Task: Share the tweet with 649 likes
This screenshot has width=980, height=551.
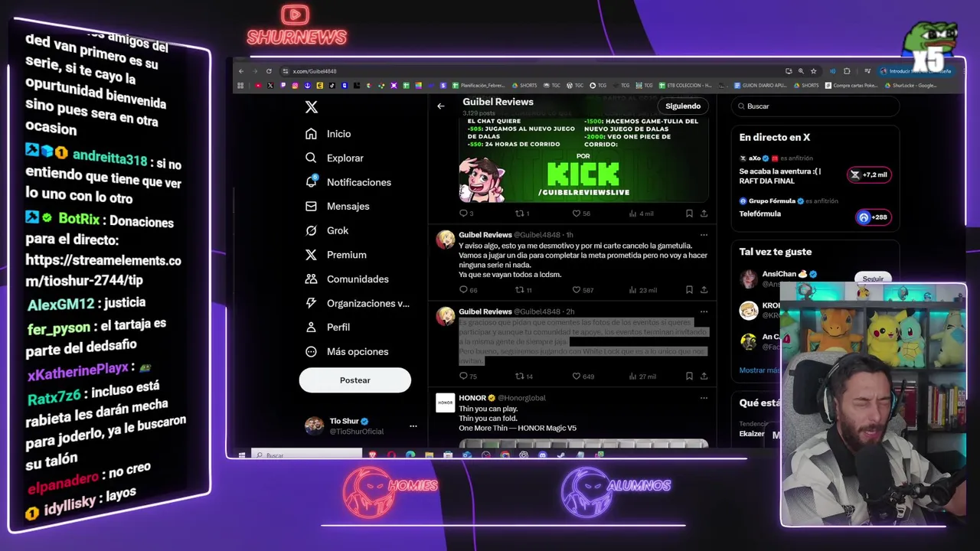Action: [704, 376]
